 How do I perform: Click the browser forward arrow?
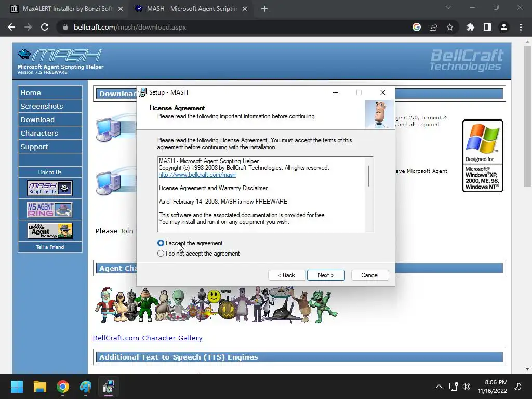[28, 27]
